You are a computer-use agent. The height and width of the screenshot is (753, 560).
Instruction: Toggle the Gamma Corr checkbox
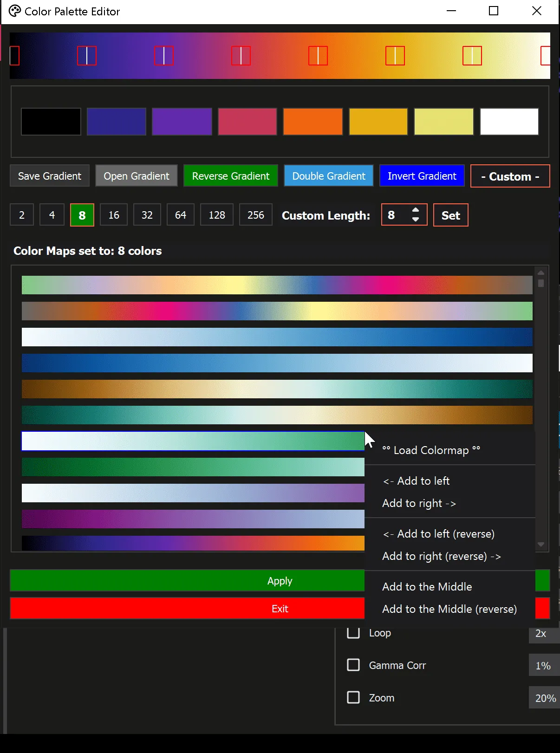click(353, 665)
